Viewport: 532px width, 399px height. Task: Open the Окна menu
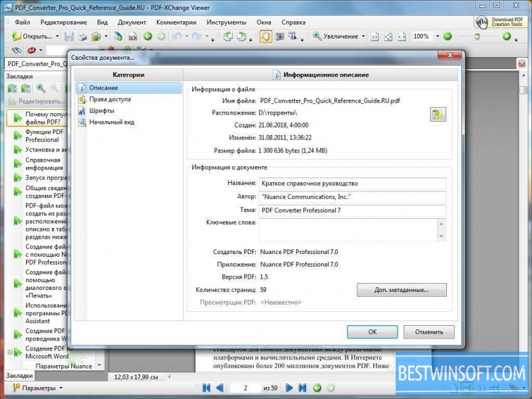point(263,23)
